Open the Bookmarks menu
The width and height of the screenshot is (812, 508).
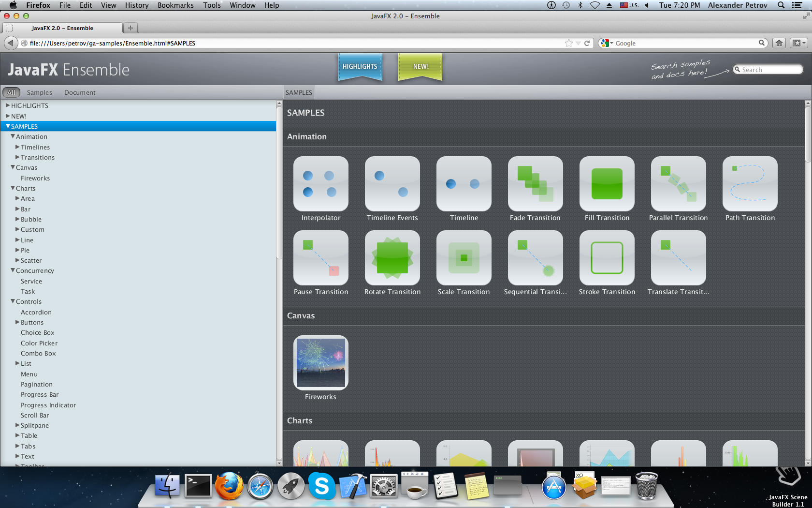coord(175,5)
